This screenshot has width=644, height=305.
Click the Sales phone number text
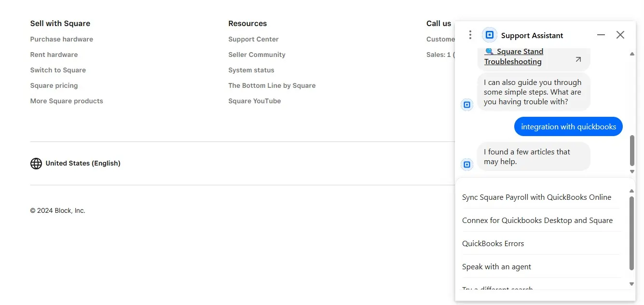pyautogui.click(x=440, y=55)
